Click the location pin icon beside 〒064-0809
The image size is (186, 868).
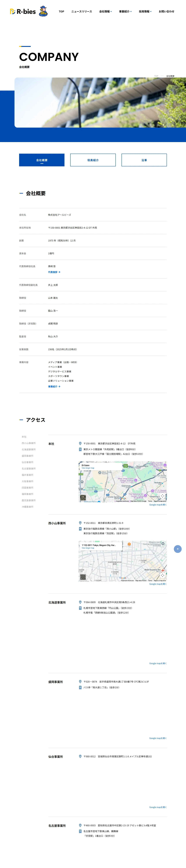click(x=80, y=602)
